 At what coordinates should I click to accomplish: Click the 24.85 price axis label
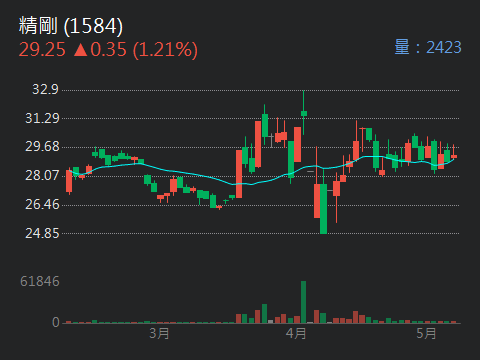[42, 233]
